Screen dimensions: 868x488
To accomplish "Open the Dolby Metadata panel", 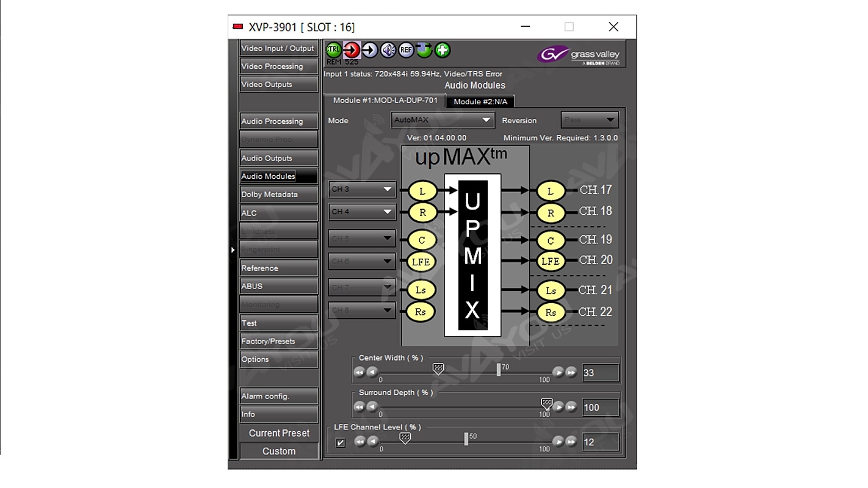I will (x=279, y=195).
